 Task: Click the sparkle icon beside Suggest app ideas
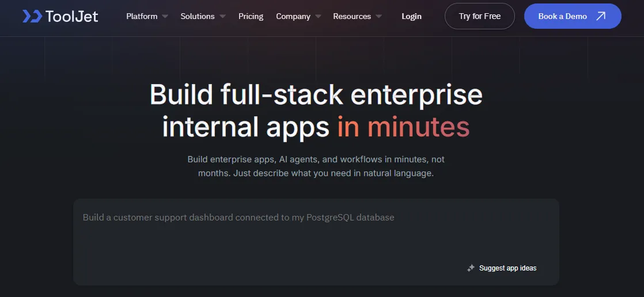coord(471,268)
